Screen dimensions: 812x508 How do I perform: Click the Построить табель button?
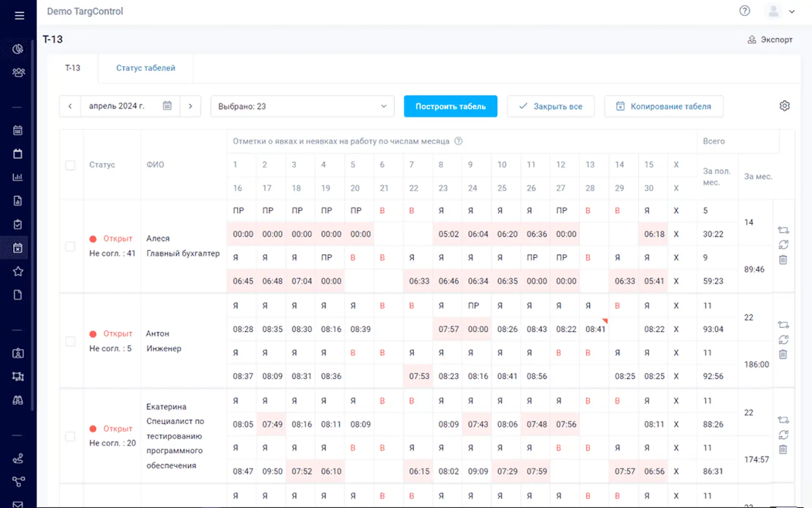click(450, 107)
